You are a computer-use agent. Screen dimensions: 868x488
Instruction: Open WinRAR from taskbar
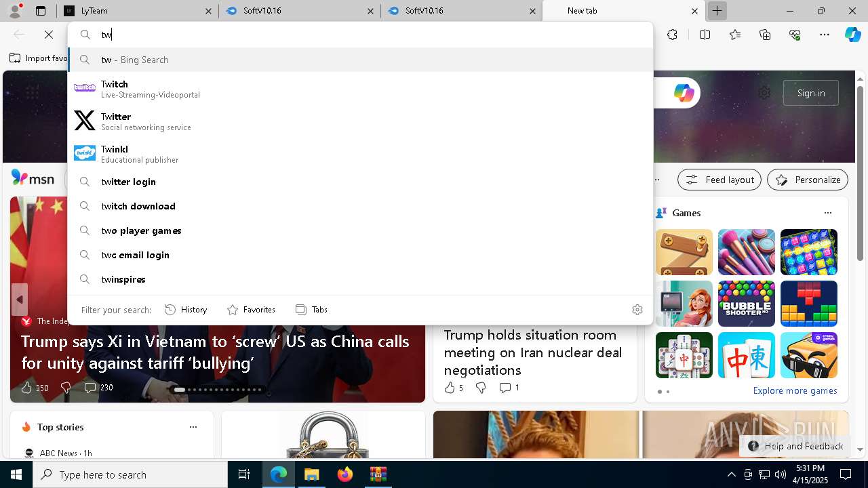click(x=378, y=474)
